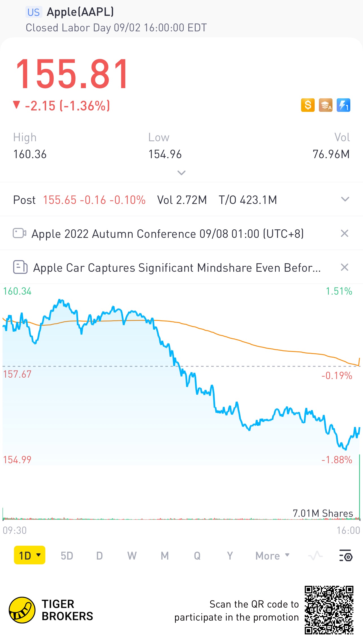Tap the promotion QR code
Viewport: 363px width, 644px height.
(329, 610)
